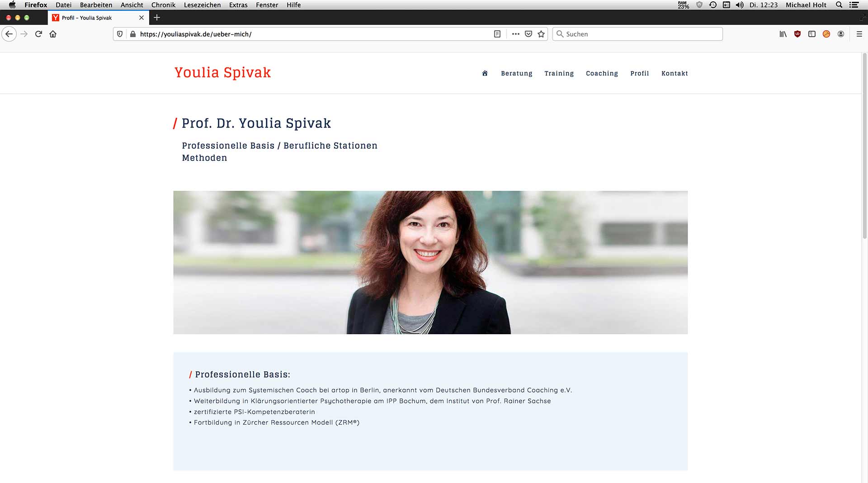Toggle the sidebar view icon
This screenshot has height=483, width=868.
812,34
